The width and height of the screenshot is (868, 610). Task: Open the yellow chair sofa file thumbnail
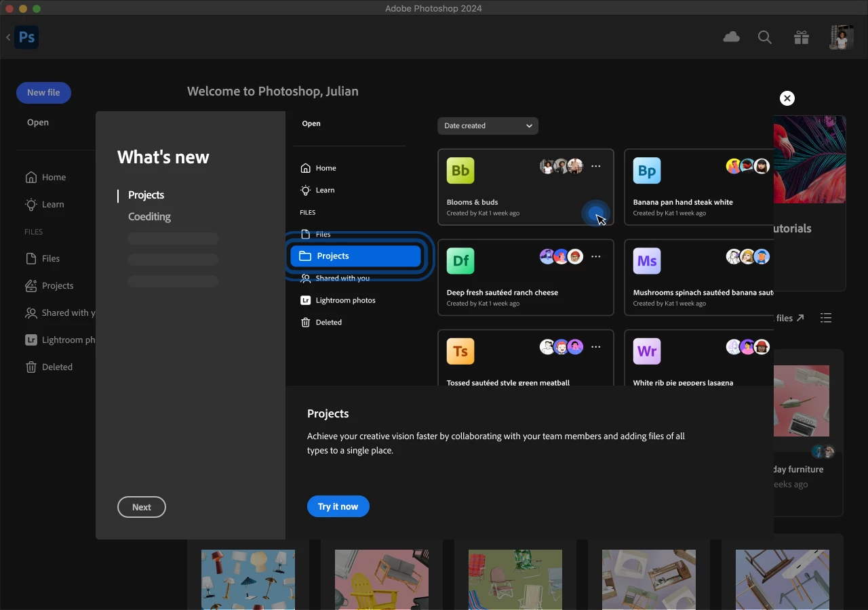[x=382, y=579]
